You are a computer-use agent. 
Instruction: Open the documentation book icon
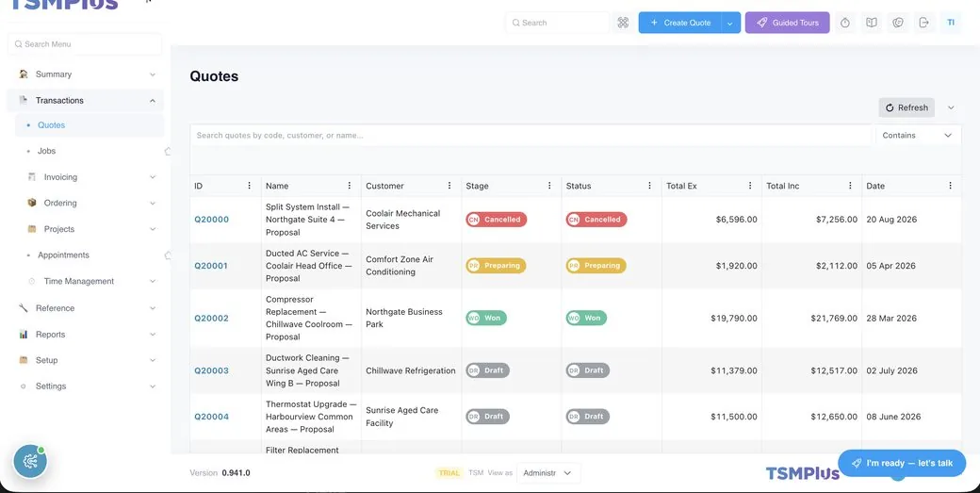(x=872, y=23)
